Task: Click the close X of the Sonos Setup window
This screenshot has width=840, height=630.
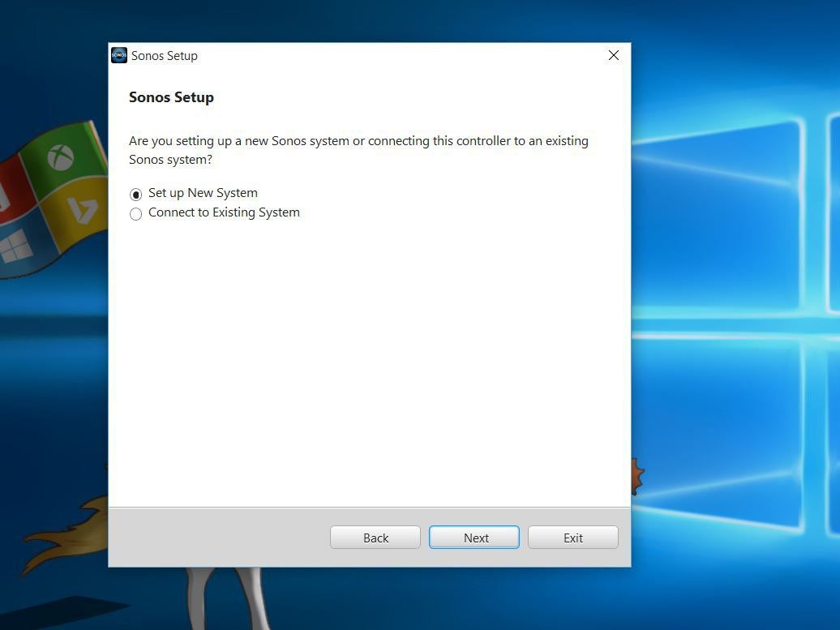Action: 613,55
